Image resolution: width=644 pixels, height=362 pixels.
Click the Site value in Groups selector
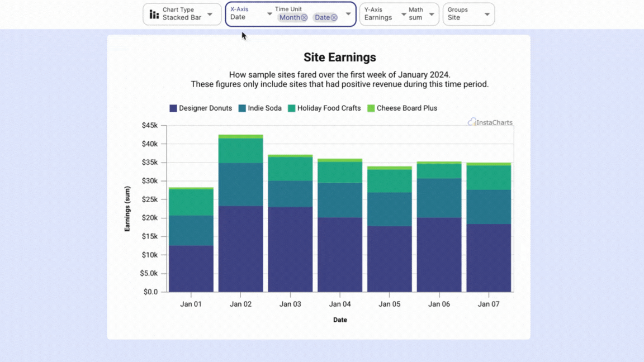(x=454, y=18)
